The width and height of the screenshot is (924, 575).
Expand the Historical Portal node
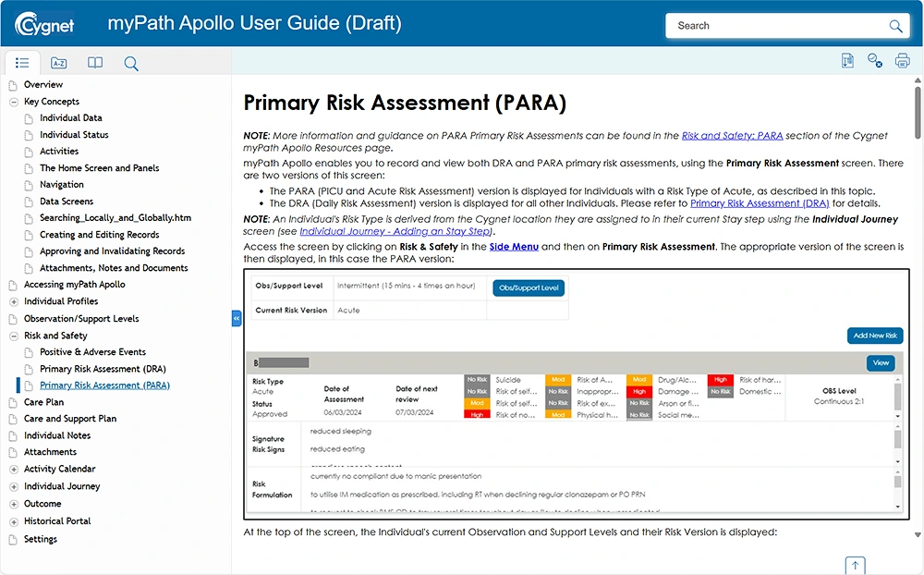pyautogui.click(x=13, y=521)
